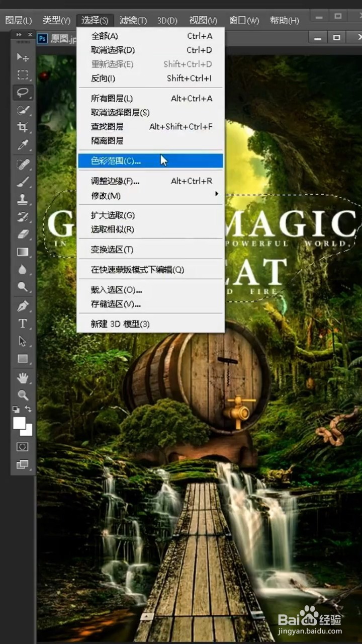The height and width of the screenshot is (644, 362).
Task: Select the Move tool
Action: click(23, 57)
